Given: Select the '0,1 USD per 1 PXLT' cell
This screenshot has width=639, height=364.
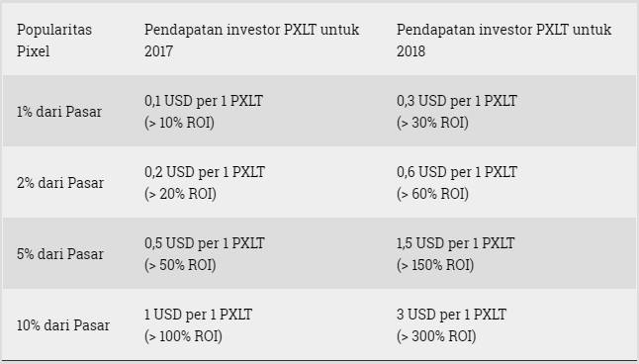Looking at the screenshot, I should pos(204,101).
